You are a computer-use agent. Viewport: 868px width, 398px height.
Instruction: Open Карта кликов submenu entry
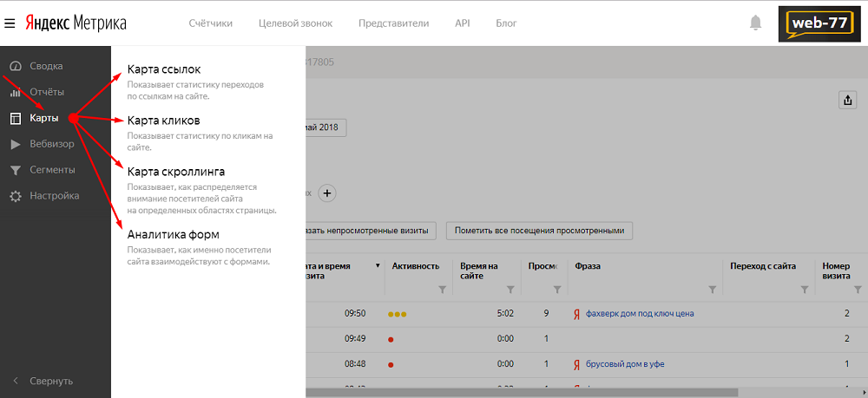[163, 120]
